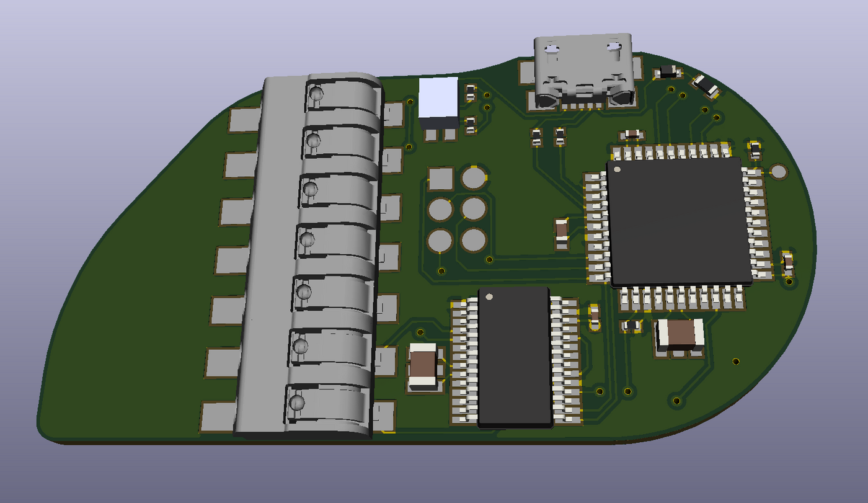
Task: Click the topmost screw of terminal connector
Action: point(316,94)
